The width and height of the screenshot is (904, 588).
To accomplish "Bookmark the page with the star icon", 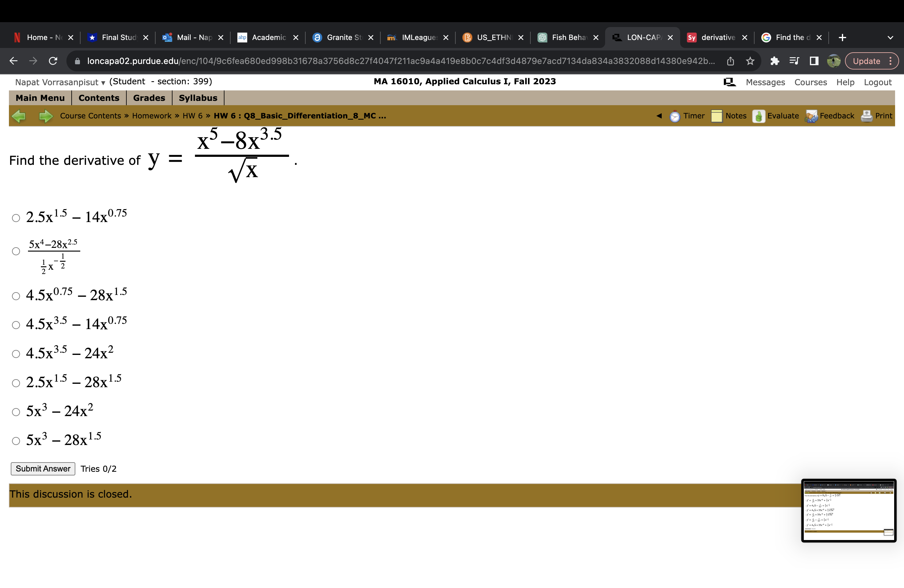I will (750, 61).
